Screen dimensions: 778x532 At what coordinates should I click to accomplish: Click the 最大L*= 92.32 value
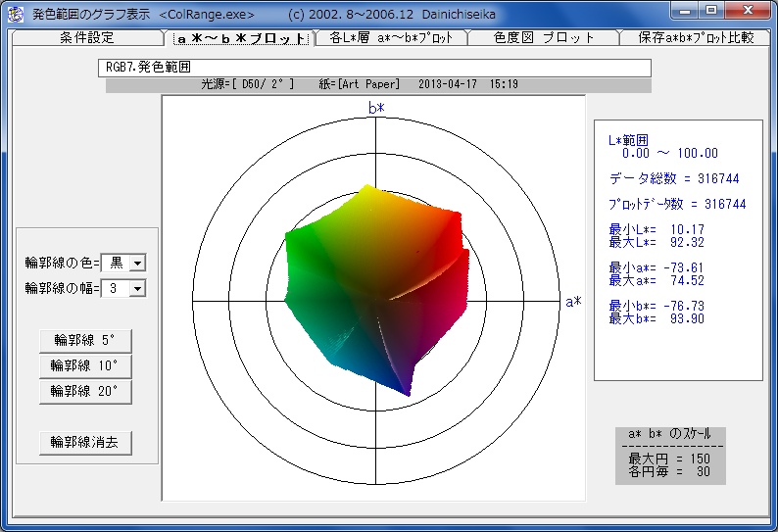coord(656,242)
